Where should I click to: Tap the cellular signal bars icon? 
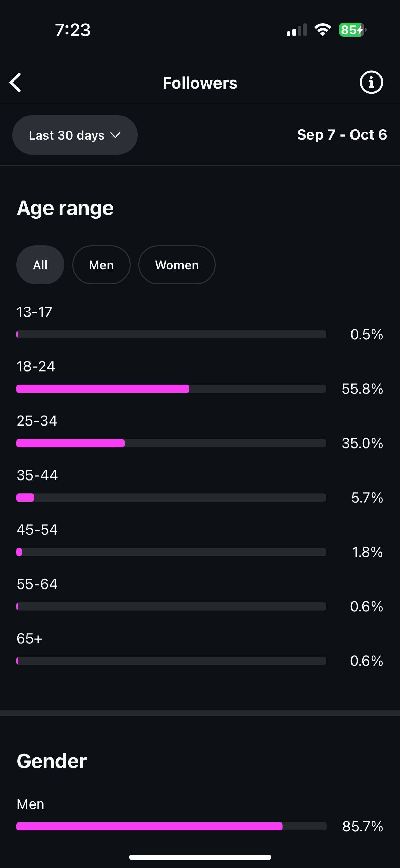297,30
